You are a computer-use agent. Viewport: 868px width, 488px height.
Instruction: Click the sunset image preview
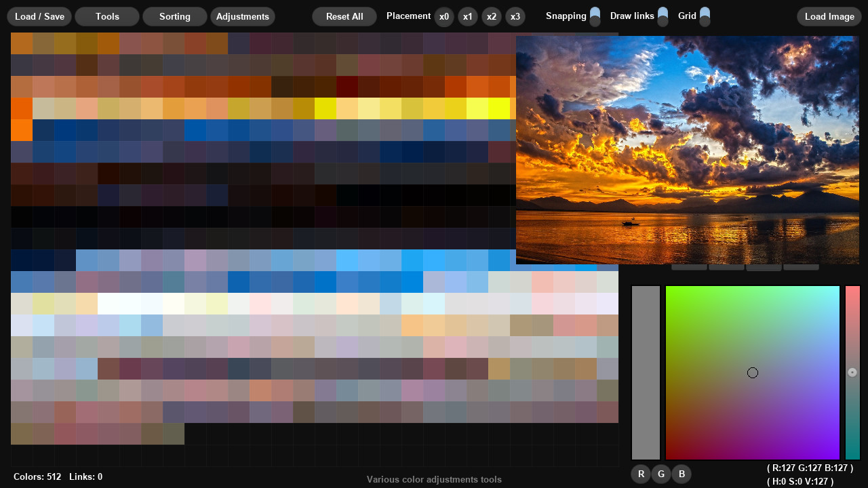coord(688,150)
